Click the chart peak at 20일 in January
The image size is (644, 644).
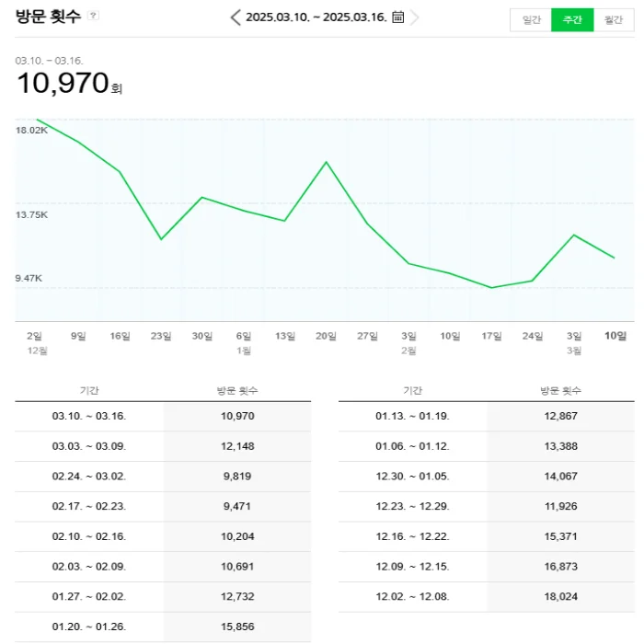327,162
